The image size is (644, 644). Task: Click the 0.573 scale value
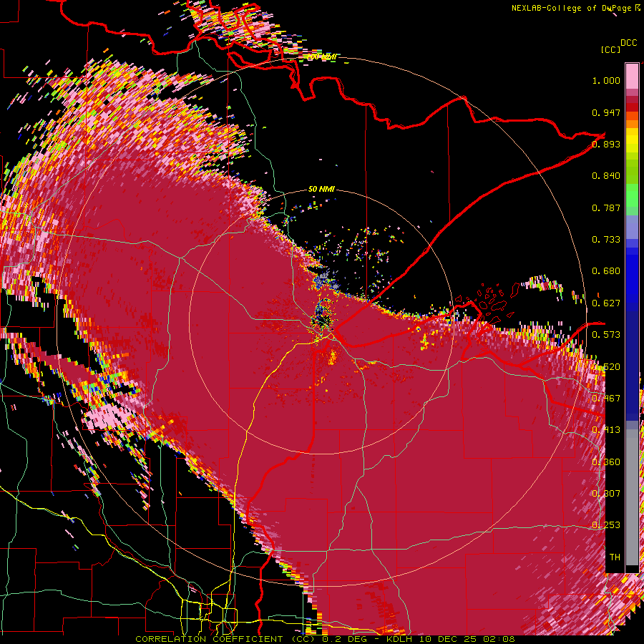pyautogui.click(x=606, y=335)
